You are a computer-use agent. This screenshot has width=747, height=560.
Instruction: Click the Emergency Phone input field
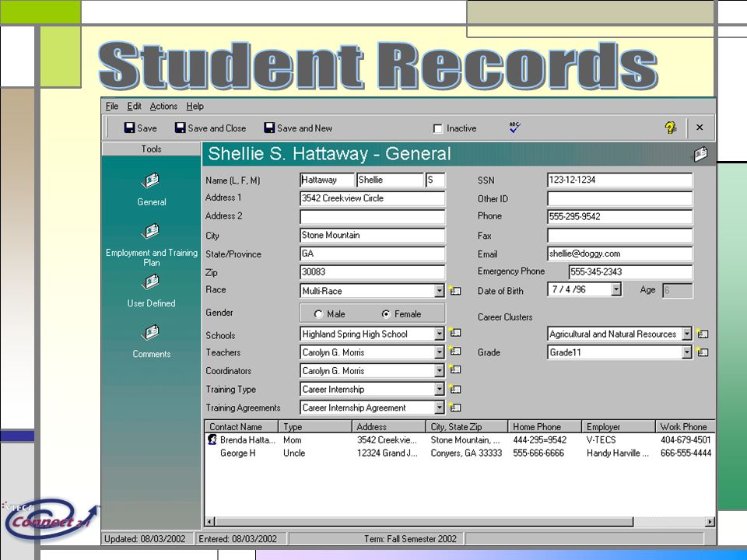[631, 272]
